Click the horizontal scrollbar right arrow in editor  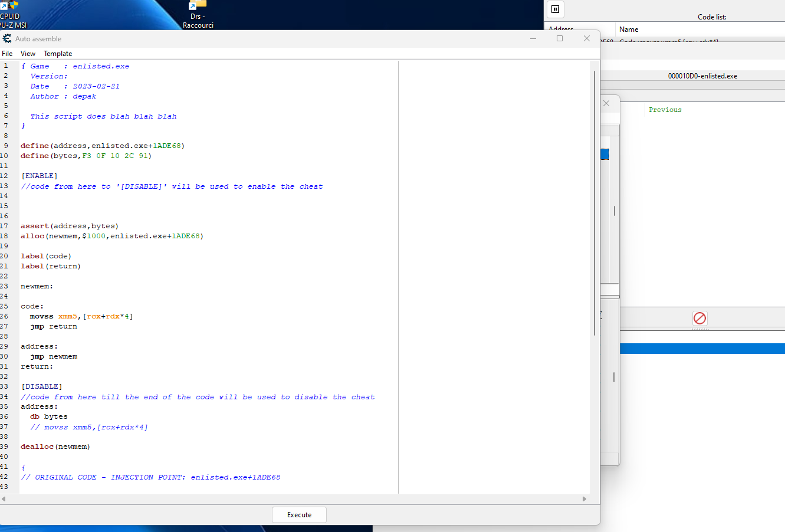point(584,499)
